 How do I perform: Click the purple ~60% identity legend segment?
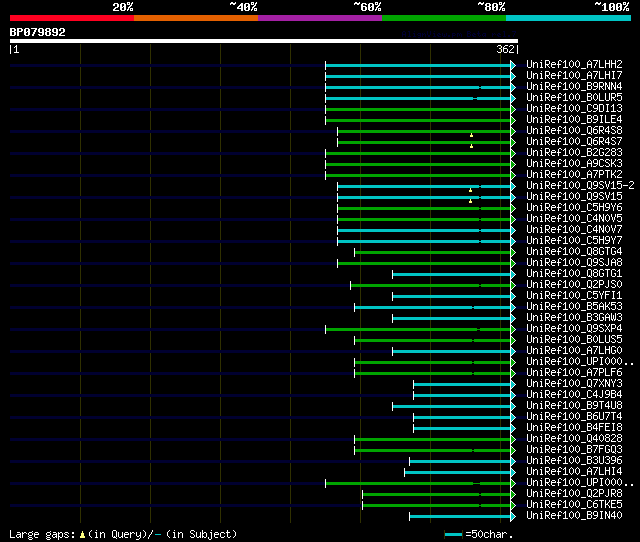tap(320, 18)
